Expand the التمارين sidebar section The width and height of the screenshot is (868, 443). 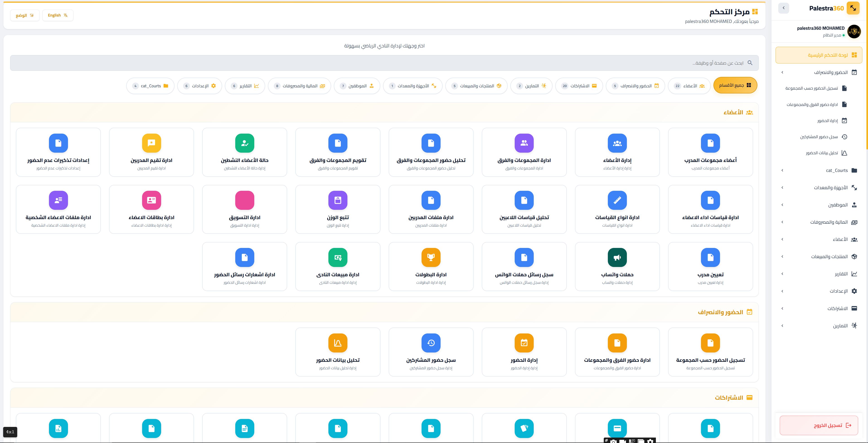818,325
